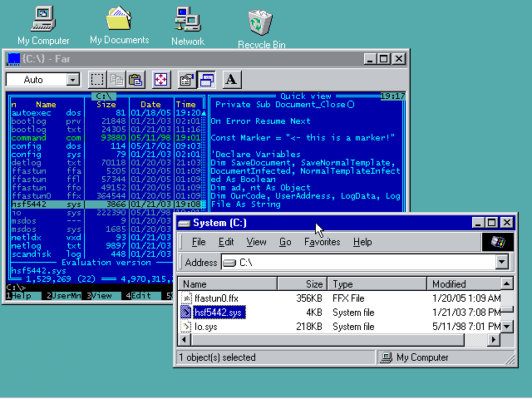
Task: Click the Far panel Date column heading
Action: pyautogui.click(x=150, y=105)
